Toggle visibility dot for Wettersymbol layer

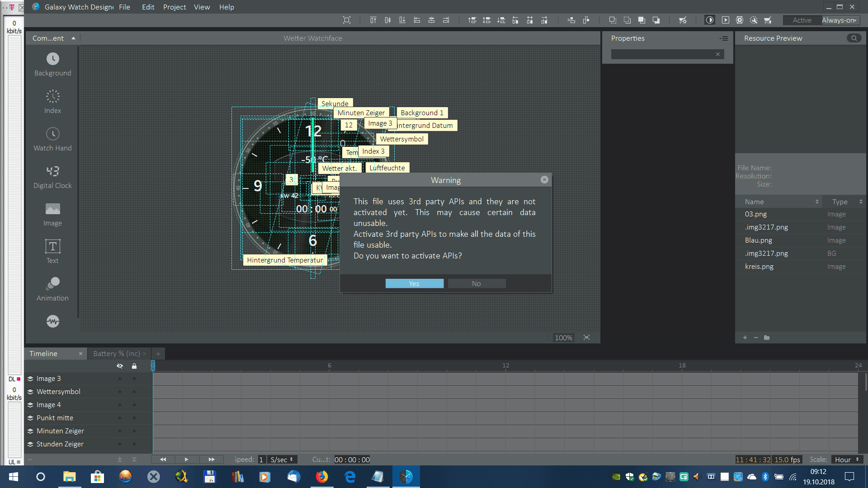[x=120, y=392]
